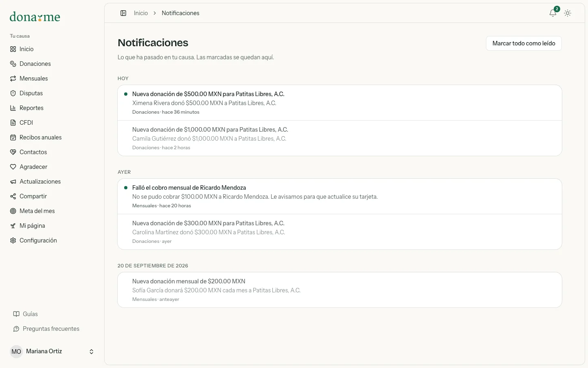
Task: Click the Mi página sprout icon
Action: [x=13, y=226]
